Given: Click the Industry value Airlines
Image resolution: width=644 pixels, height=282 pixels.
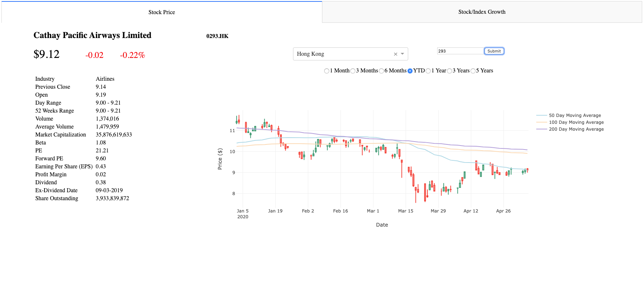Looking at the screenshot, I should pyautogui.click(x=105, y=79).
